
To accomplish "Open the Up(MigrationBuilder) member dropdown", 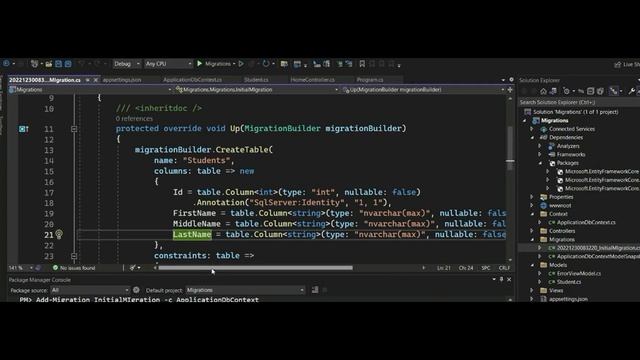I will pos(423,89).
